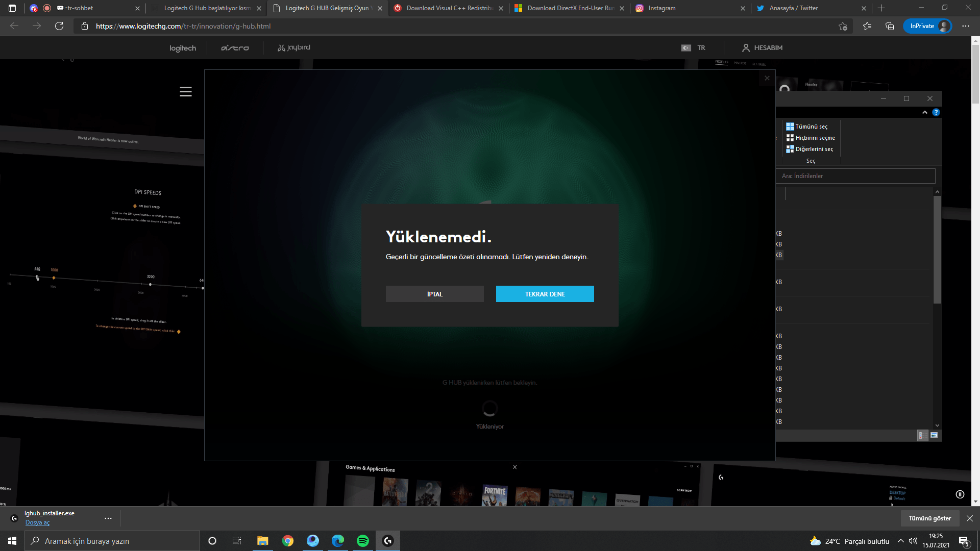Switch to the Anasayfa / Twitter tab
Image resolution: width=980 pixels, height=551 pixels.
pyautogui.click(x=812, y=8)
